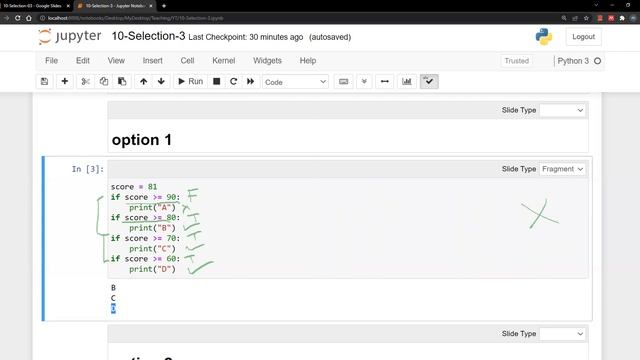Click the print("A") code line
Image resolution: width=640 pixels, height=360 pixels.
152,207
